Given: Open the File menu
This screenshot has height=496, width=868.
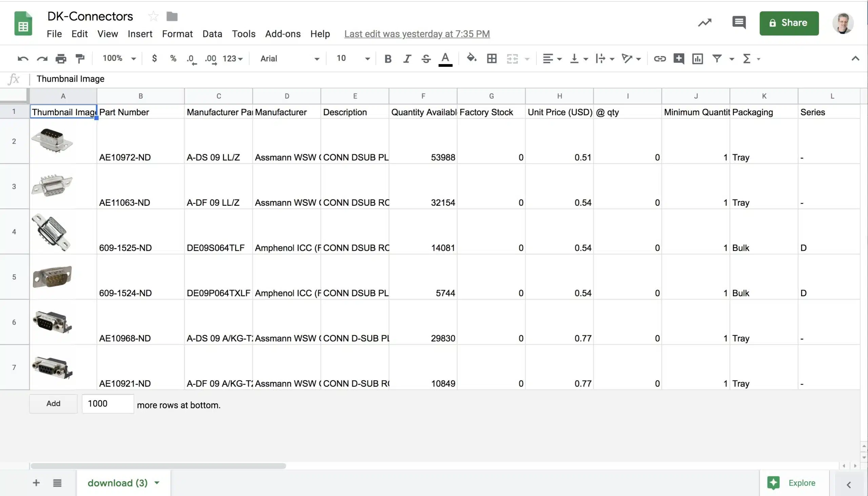Looking at the screenshot, I should point(54,34).
